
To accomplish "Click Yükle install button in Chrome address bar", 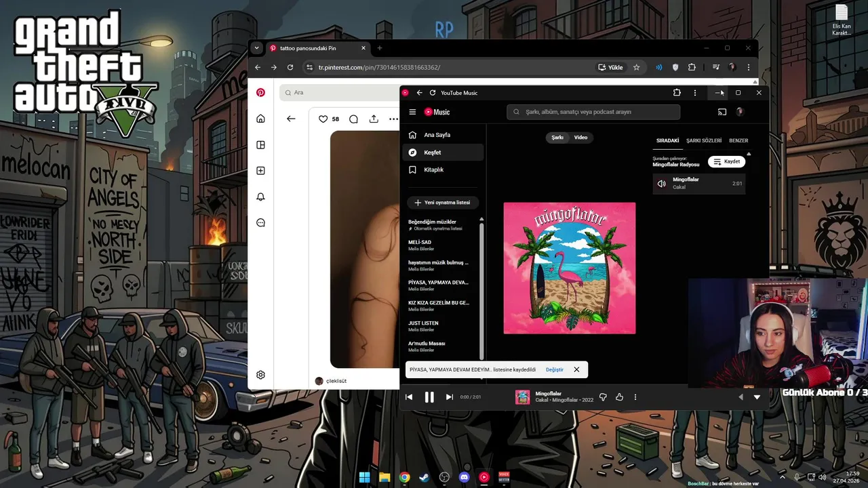I will [x=610, y=67].
